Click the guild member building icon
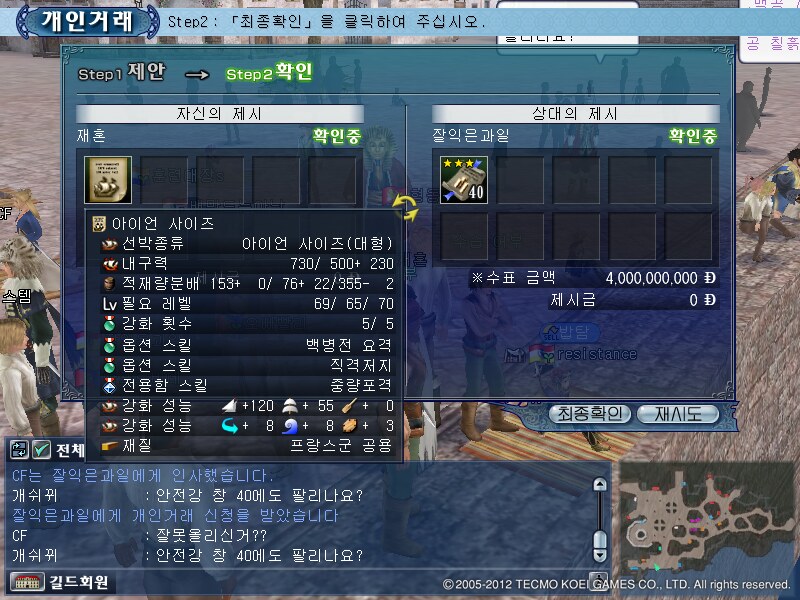The image size is (800, 600). (28, 582)
